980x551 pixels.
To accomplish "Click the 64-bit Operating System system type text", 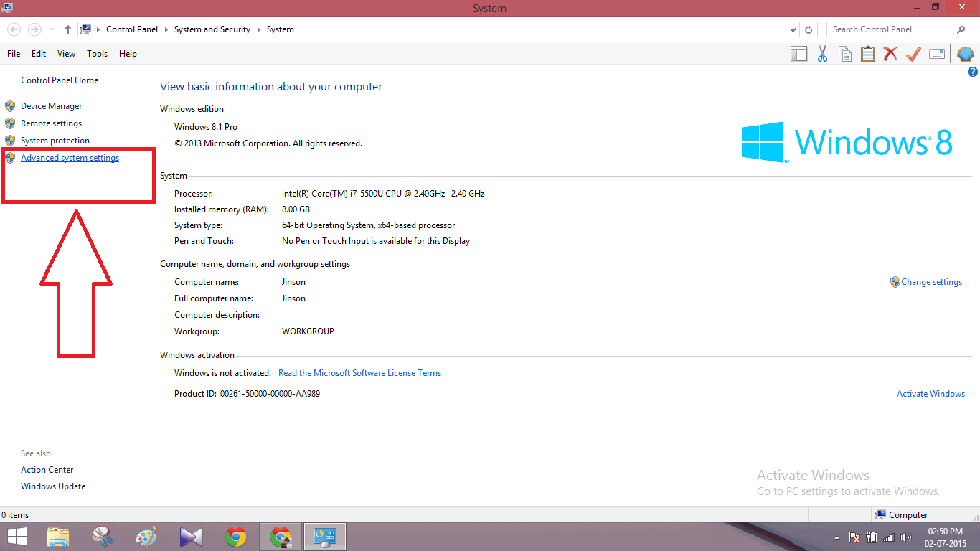I will click(369, 225).
